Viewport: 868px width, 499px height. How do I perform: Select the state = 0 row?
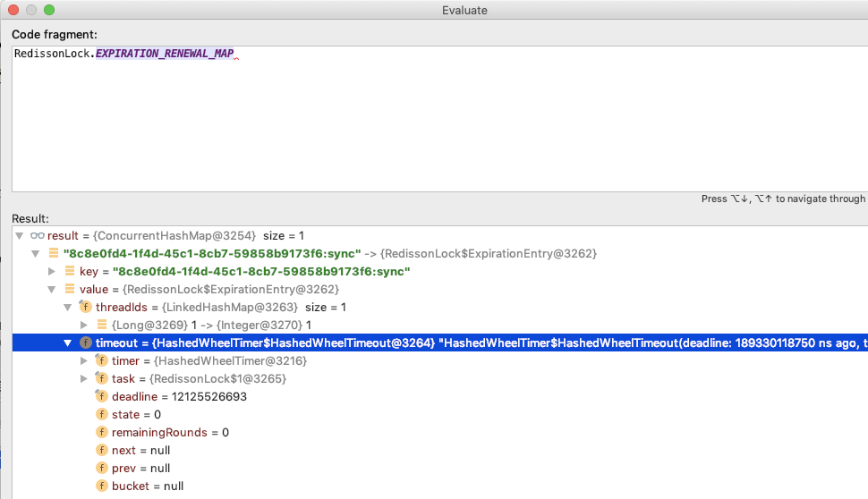coord(440,414)
